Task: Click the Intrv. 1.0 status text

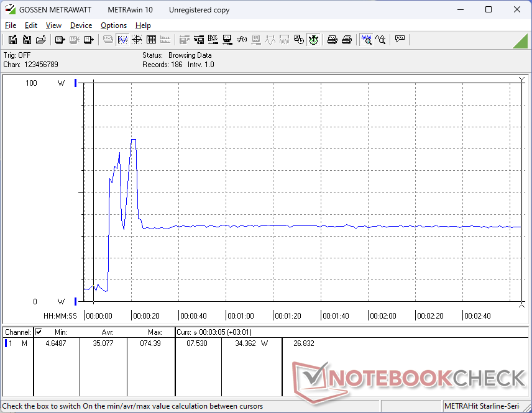Action: (x=201, y=65)
